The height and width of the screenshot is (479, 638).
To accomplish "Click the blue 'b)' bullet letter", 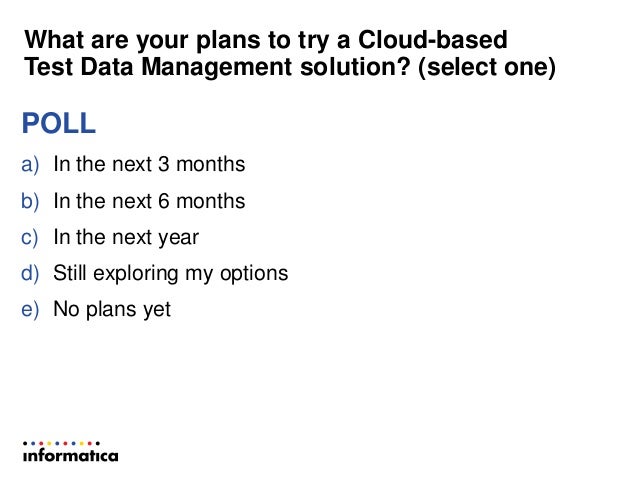I will point(31,201).
